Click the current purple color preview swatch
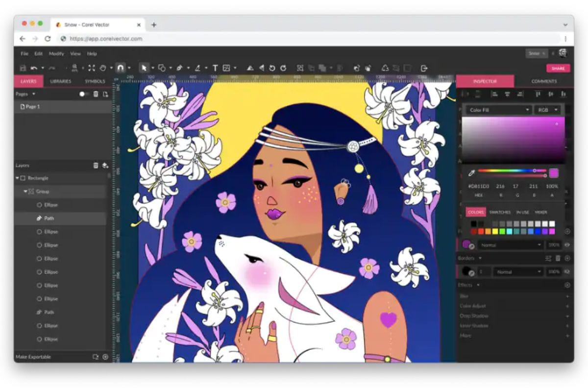Image resolution: width=588 pixels, height=392 pixels. 554,173
